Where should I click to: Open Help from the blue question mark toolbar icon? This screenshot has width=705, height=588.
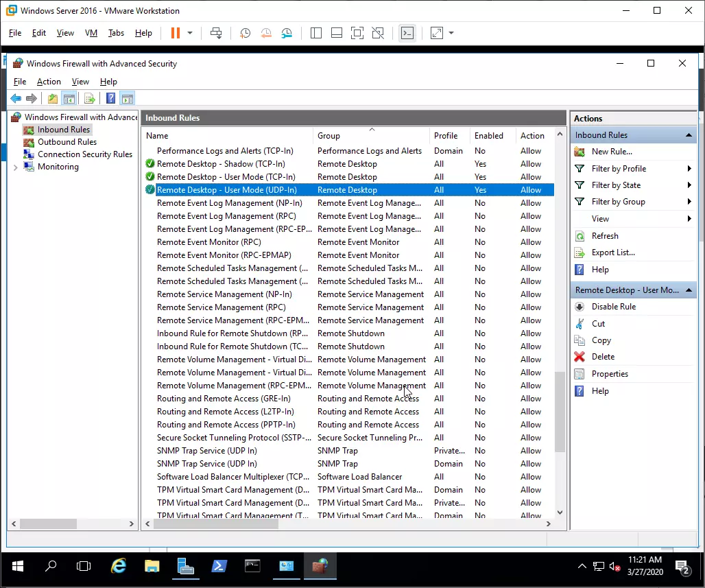110,98
